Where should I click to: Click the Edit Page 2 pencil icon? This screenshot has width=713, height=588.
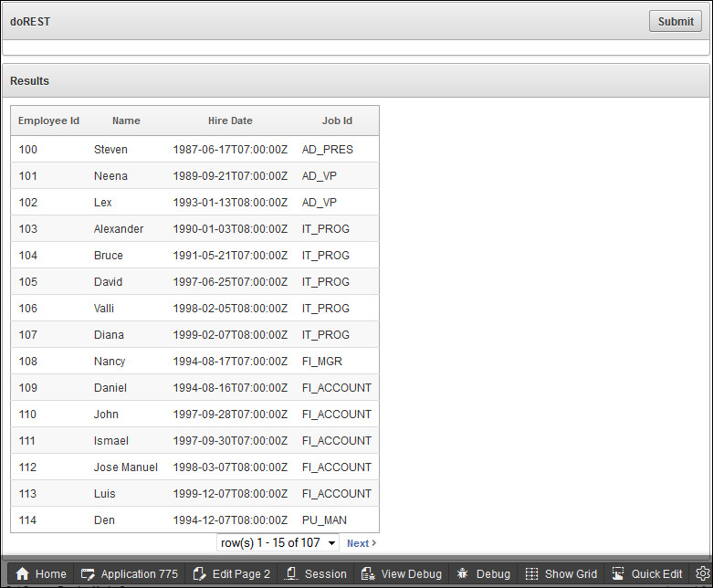[x=199, y=574]
